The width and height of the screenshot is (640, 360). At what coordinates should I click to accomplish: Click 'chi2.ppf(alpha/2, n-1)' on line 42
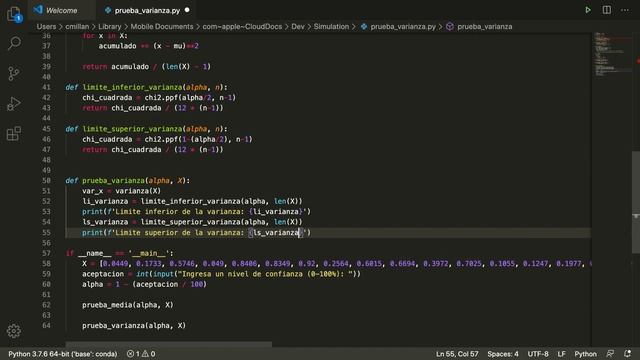pos(190,98)
